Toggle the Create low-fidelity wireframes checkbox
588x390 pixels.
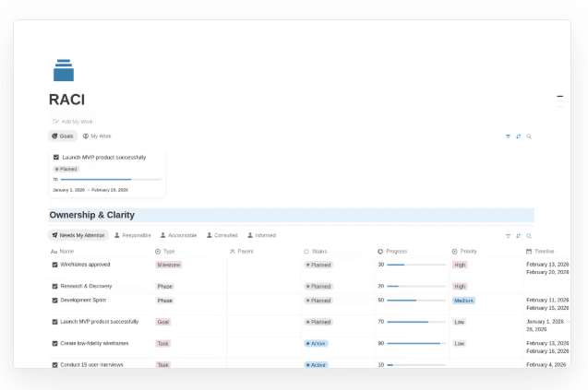tap(54, 343)
